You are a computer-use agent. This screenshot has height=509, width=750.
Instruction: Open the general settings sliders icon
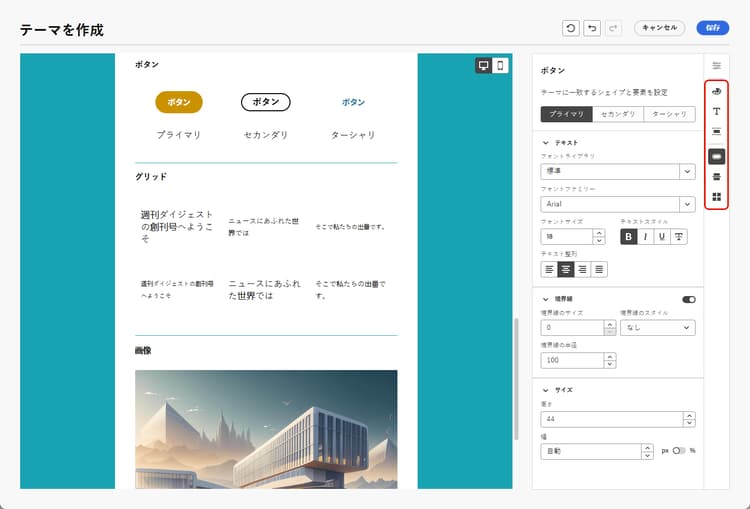[x=716, y=66]
